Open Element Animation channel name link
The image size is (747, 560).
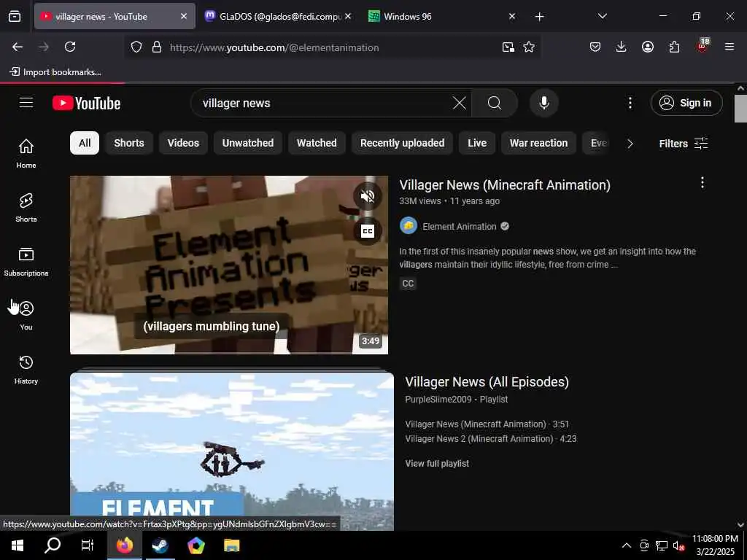[x=460, y=227]
